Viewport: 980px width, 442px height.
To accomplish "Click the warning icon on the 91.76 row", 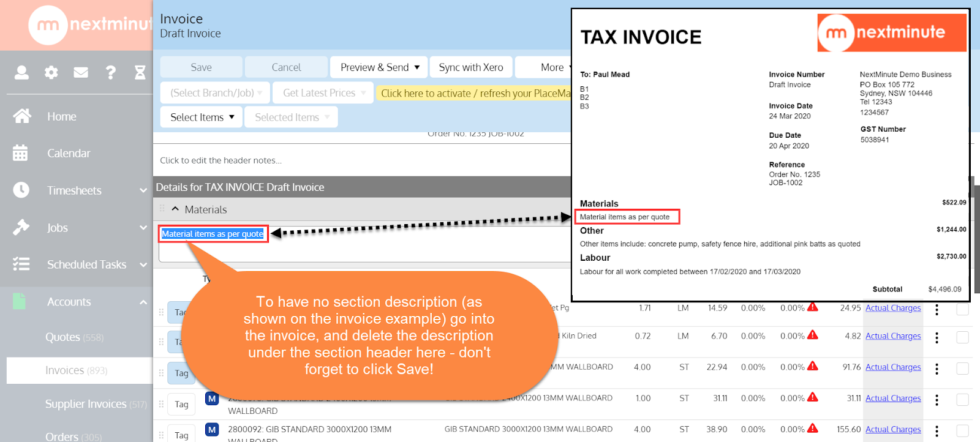I will [813, 367].
